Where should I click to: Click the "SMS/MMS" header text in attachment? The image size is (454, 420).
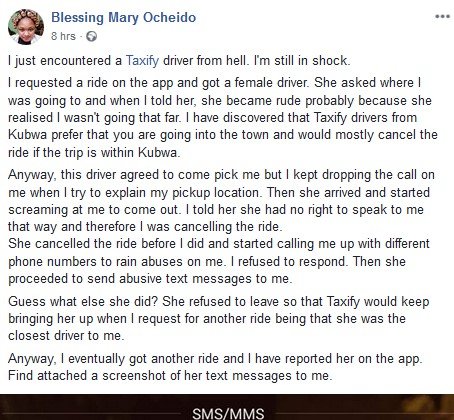point(228,413)
